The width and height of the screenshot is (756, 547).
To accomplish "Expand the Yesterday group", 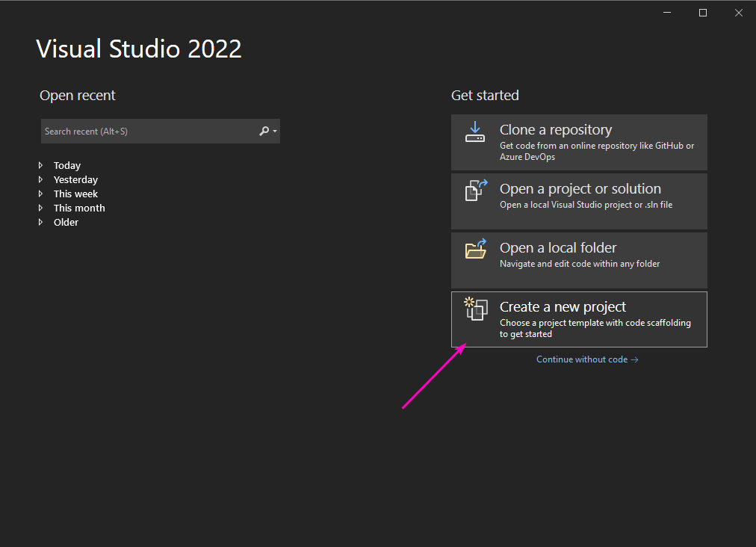I will pos(41,179).
